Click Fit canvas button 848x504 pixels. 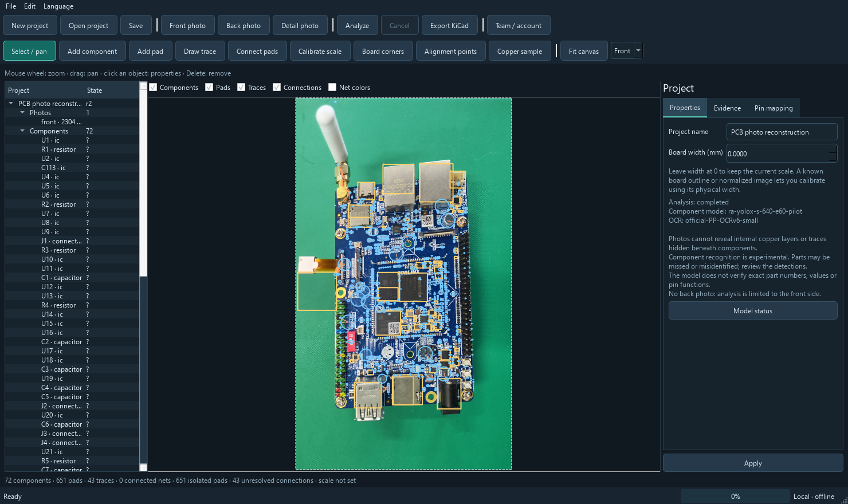[584, 52]
